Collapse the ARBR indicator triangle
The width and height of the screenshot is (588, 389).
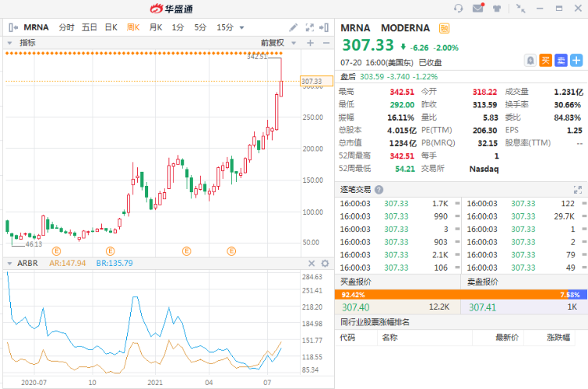[x=9, y=264]
